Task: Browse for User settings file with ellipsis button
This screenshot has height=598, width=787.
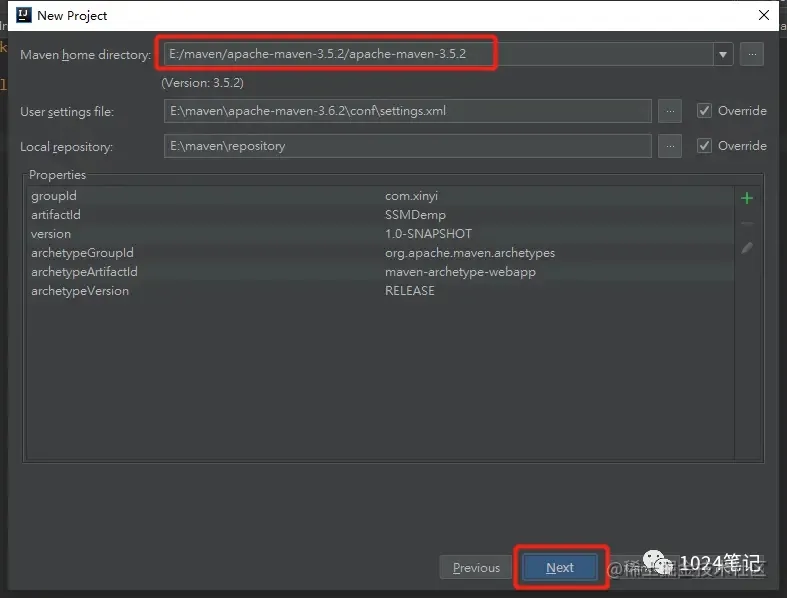Action: click(670, 111)
